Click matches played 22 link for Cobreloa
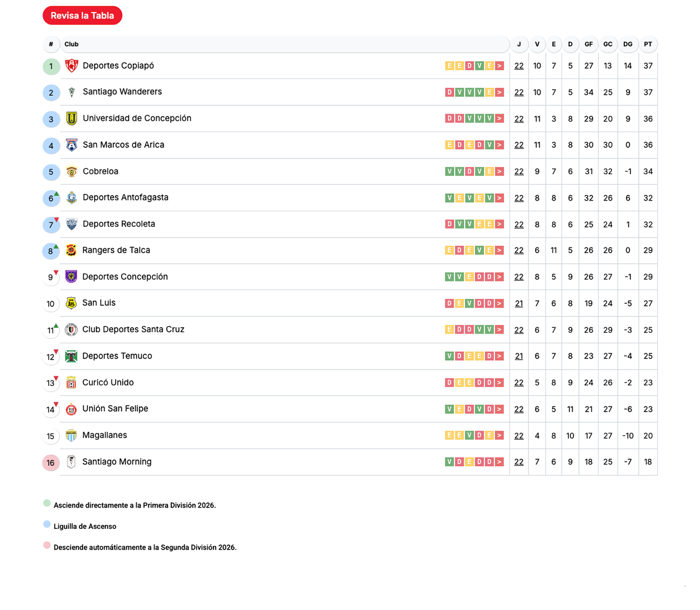Screen dimensions: 700x610 [519, 171]
